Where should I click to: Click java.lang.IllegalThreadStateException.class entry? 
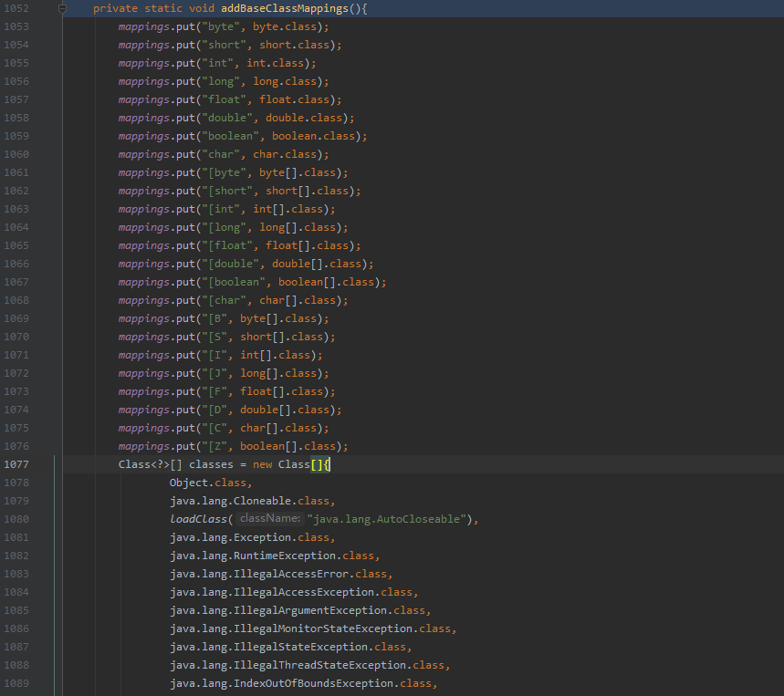point(307,665)
